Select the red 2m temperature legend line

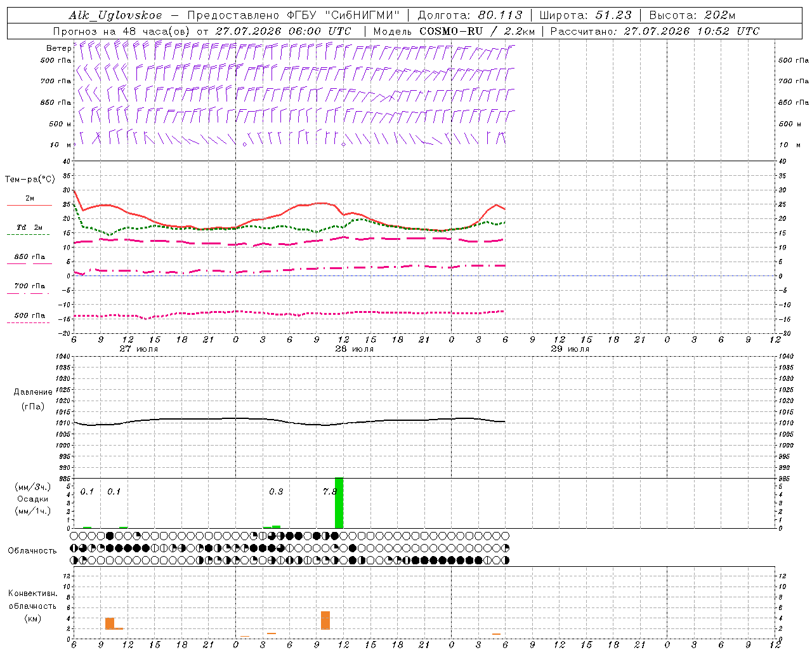point(29,206)
